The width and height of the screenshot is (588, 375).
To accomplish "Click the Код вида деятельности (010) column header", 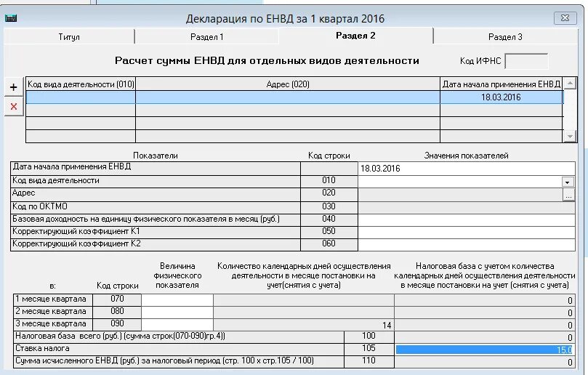I will coord(81,84).
